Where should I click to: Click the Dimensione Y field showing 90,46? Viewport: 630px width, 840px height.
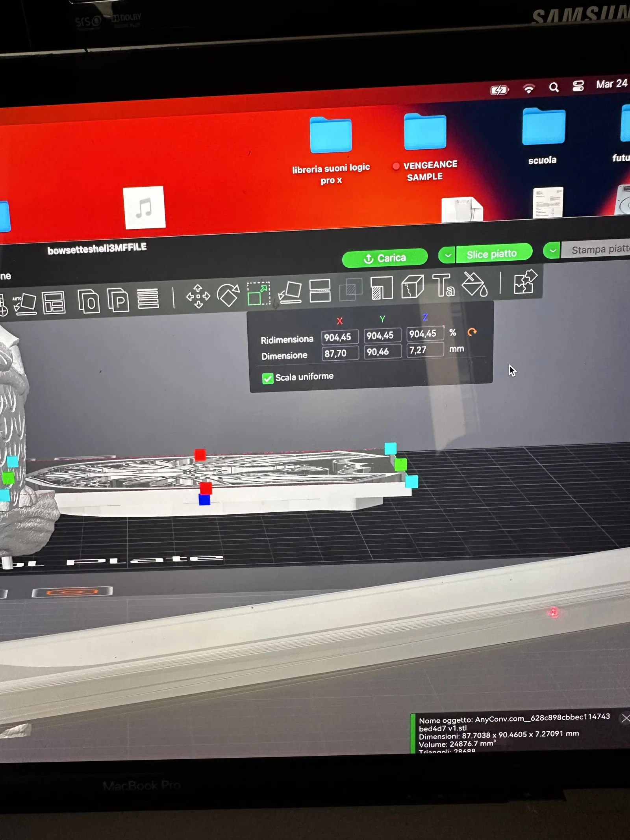382,352
